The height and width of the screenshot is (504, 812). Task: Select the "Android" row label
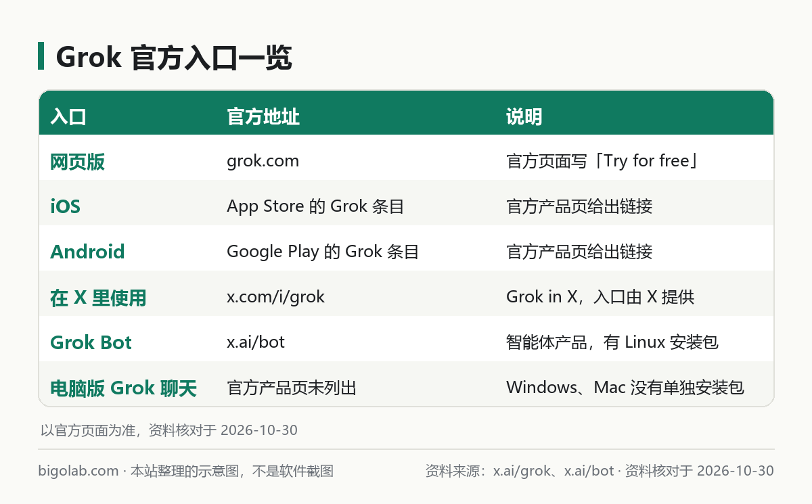(87, 252)
